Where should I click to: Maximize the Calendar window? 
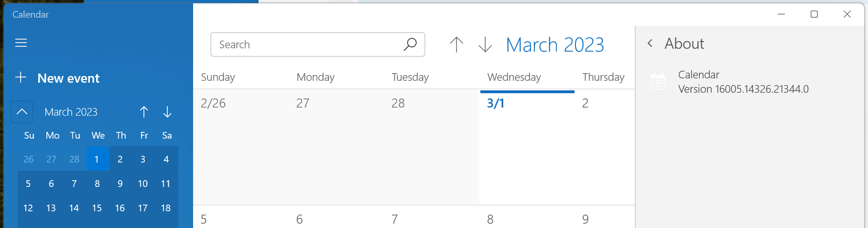coord(814,14)
